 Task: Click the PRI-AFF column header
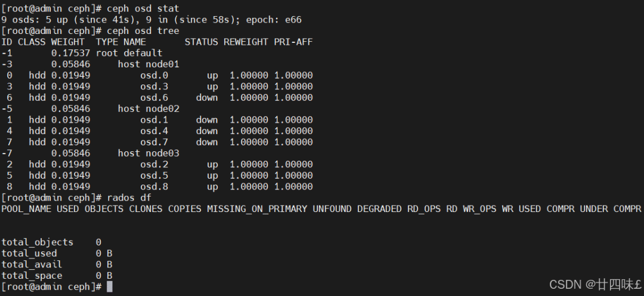[x=293, y=42]
